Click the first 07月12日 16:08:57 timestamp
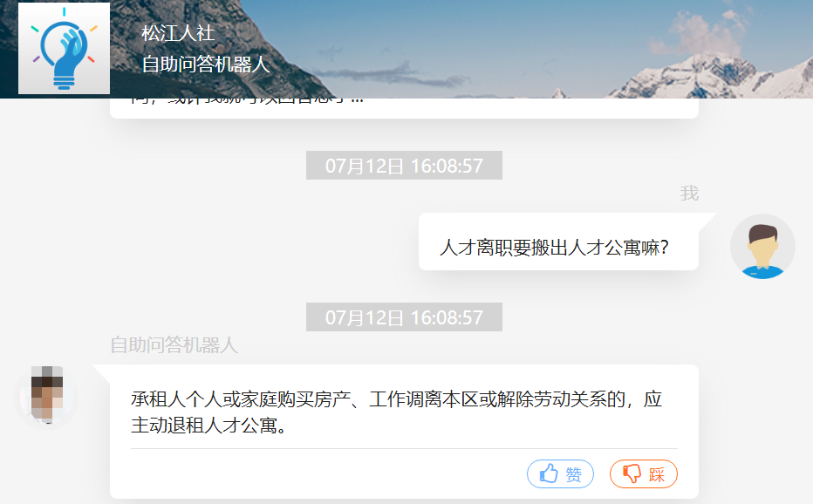The height and width of the screenshot is (504, 813). pyautogui.click(x=404, y=166)
